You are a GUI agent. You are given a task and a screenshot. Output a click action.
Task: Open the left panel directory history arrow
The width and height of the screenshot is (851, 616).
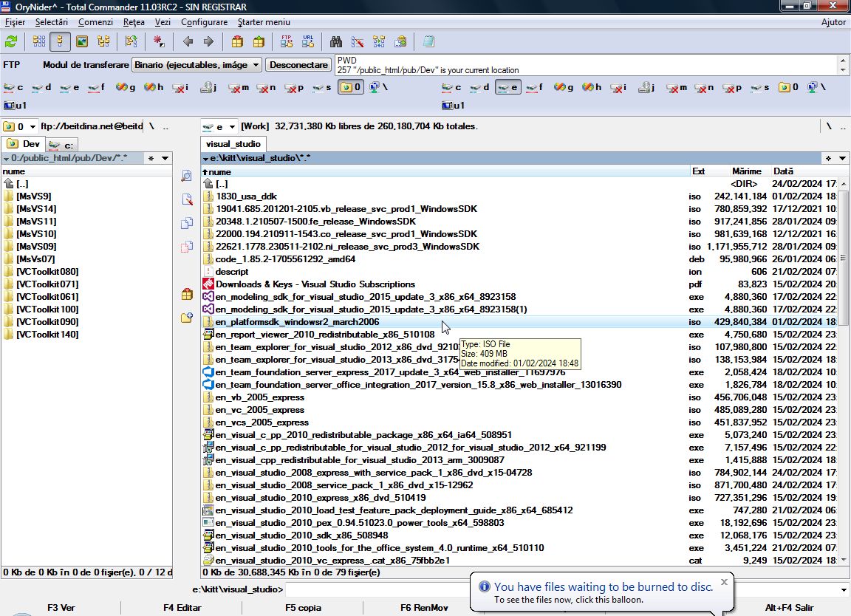tap(165, 159)
